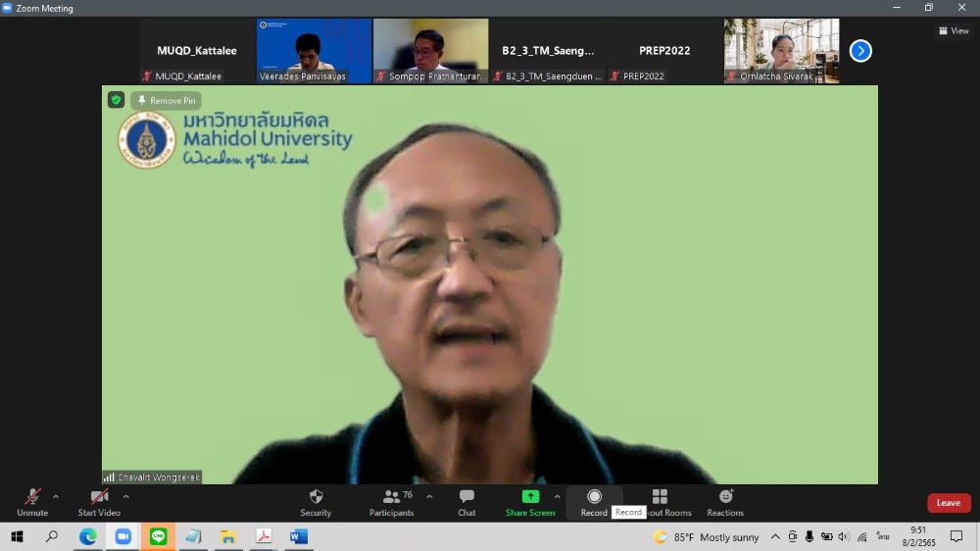
Task: Expand the Participants options arrow
Action: [429, 496]
